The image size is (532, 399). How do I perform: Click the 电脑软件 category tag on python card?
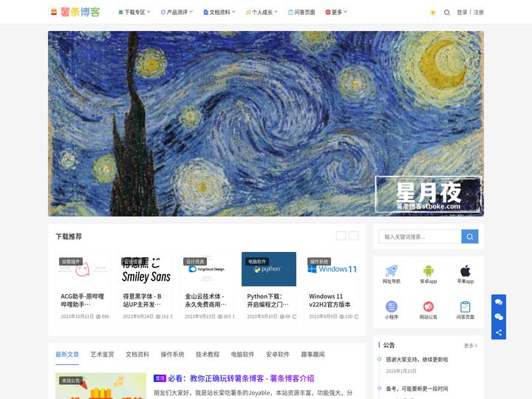point(257,262)
